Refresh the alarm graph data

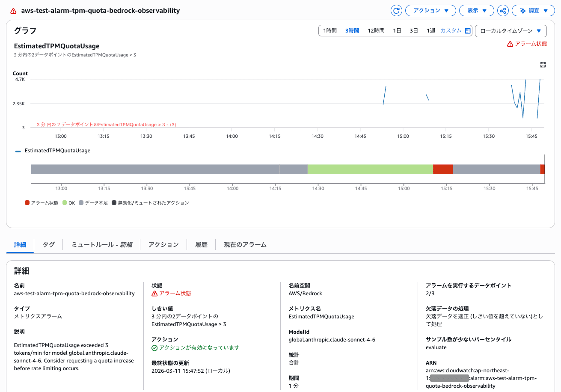pyautogui.click(x=396, y=10)
